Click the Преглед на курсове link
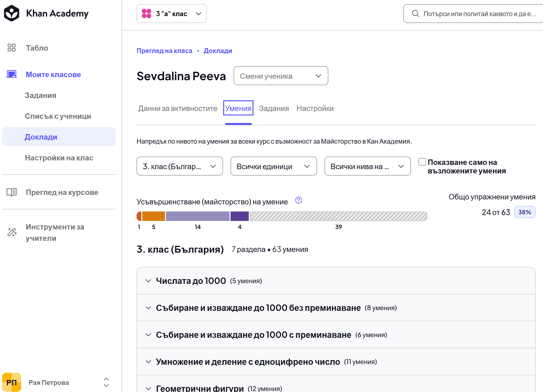 coord(62,192)
